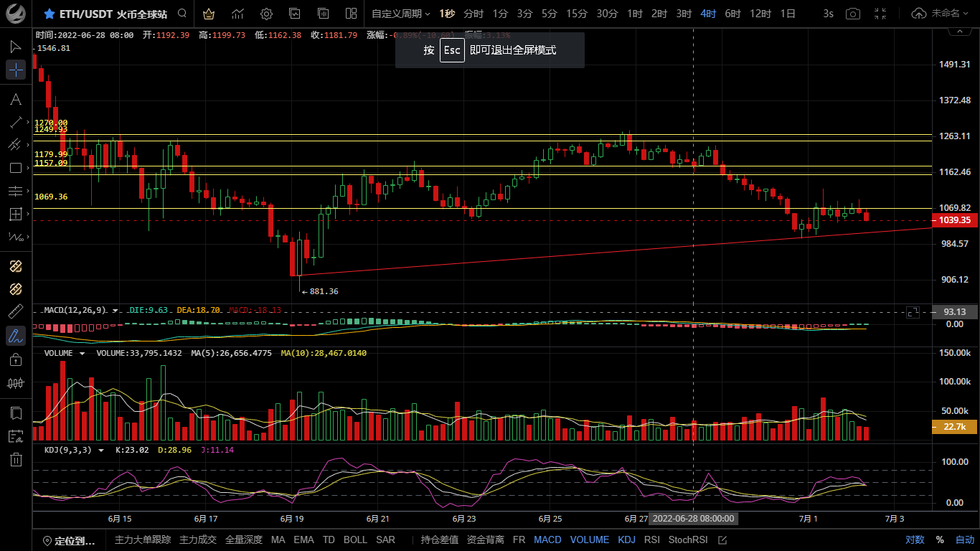980x551 pixels.
Task: Enable the BOLL indicator
Action: point(354,540)
